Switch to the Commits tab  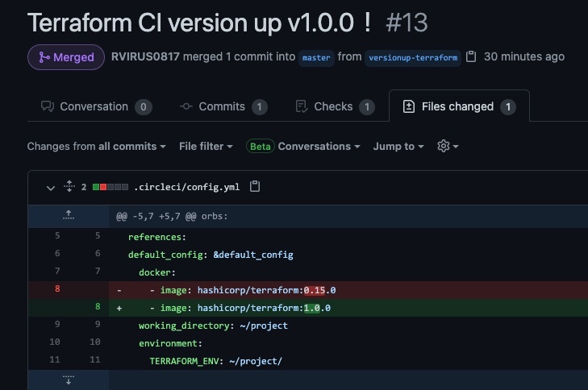(223, 106)
